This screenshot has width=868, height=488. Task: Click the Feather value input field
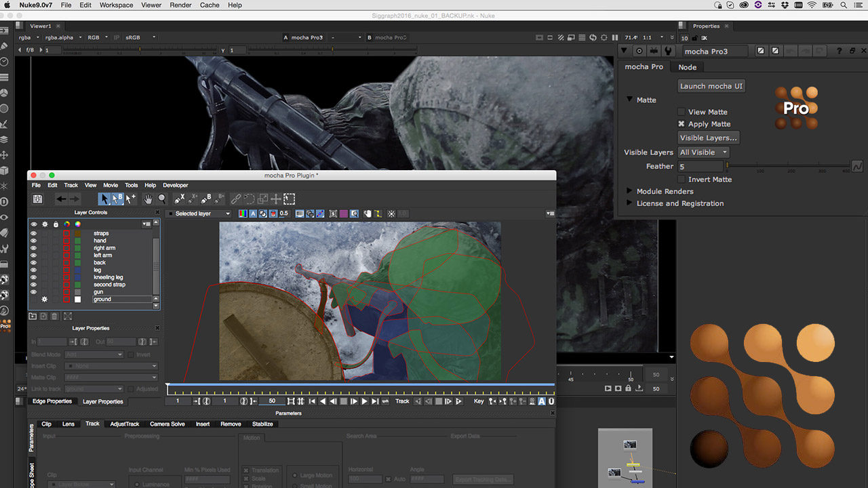(x=701, y=166)
